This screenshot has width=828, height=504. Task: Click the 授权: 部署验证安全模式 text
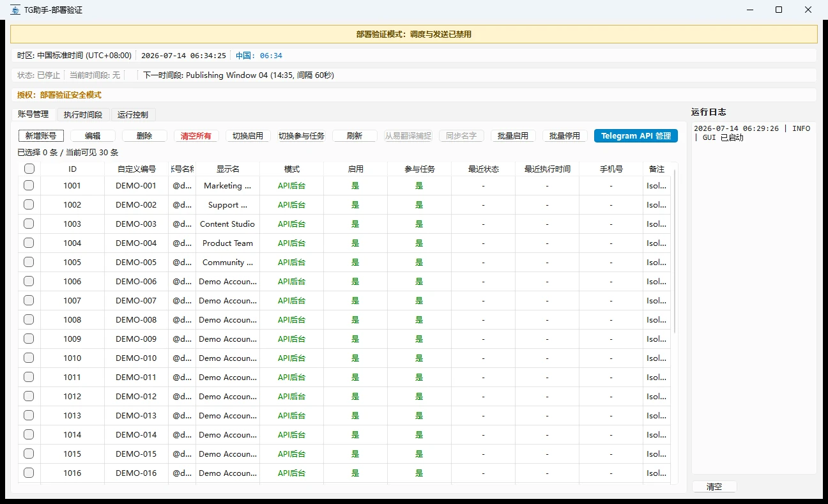pyautogui.click(x=59, y=95)
